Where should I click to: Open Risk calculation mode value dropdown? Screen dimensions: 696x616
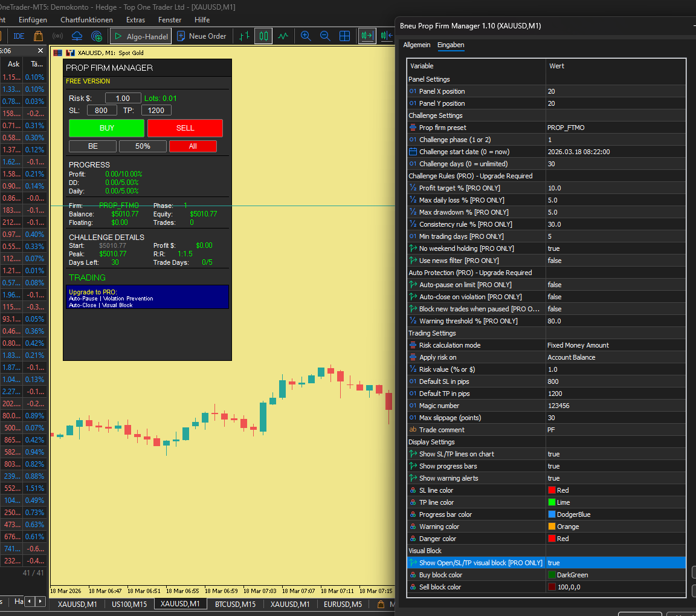(615, 345)
